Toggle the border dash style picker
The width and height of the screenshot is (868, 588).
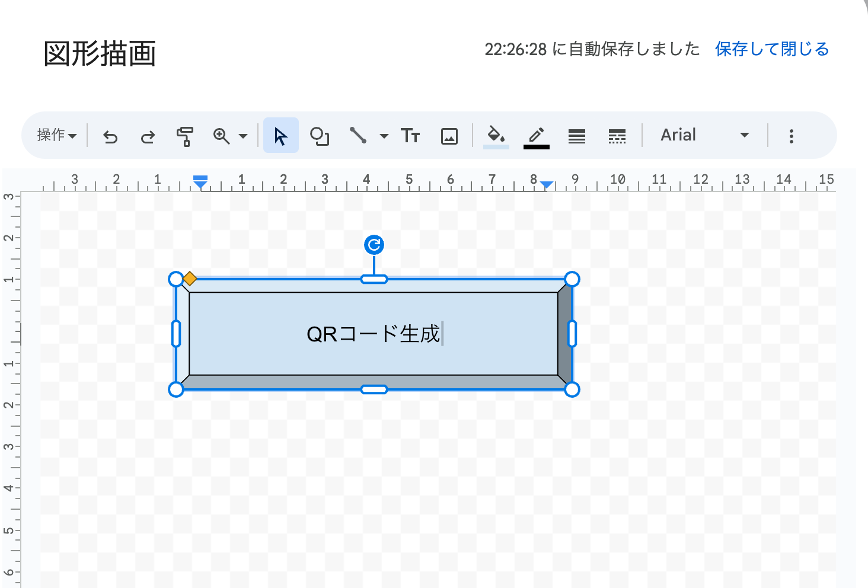pos(617,136)
